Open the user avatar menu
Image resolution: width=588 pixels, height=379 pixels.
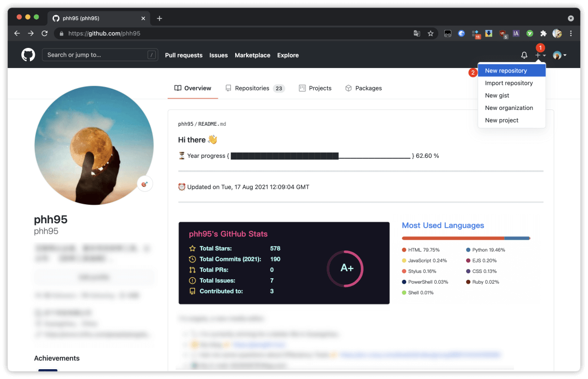(560, 55)
